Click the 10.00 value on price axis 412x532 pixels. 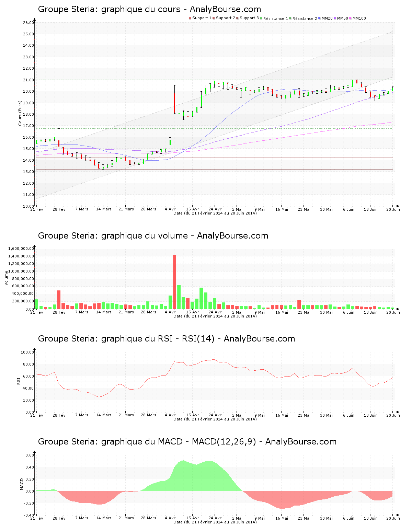point(28,206)
